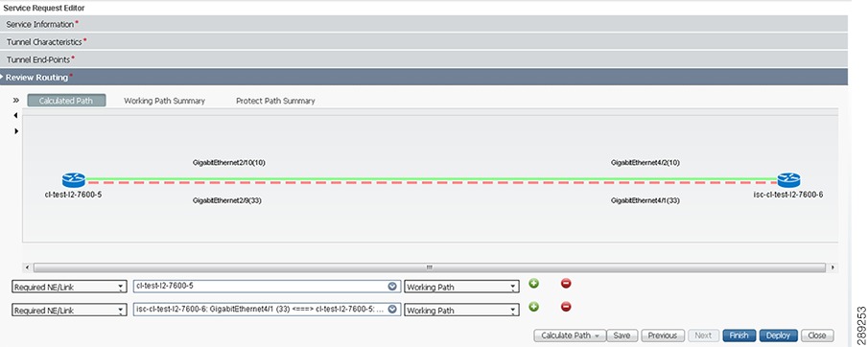Screen dimensions: 868x347
Task: Click the Save button
Action: click(622, 335)
